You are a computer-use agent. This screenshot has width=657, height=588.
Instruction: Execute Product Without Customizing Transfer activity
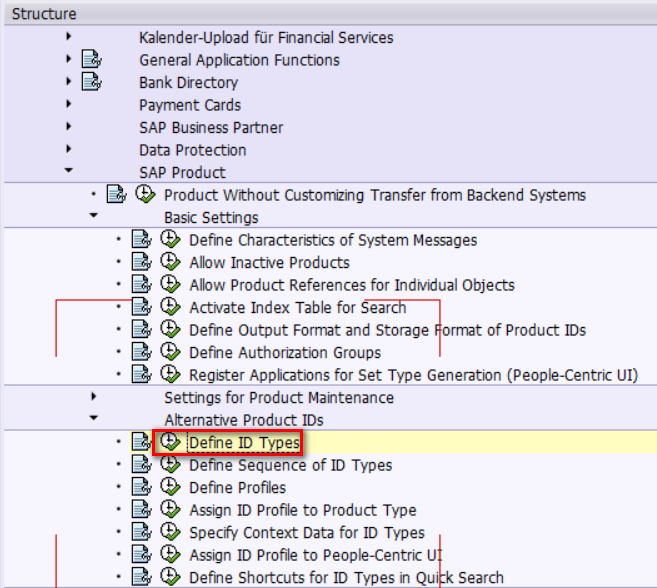click(145, 194)
